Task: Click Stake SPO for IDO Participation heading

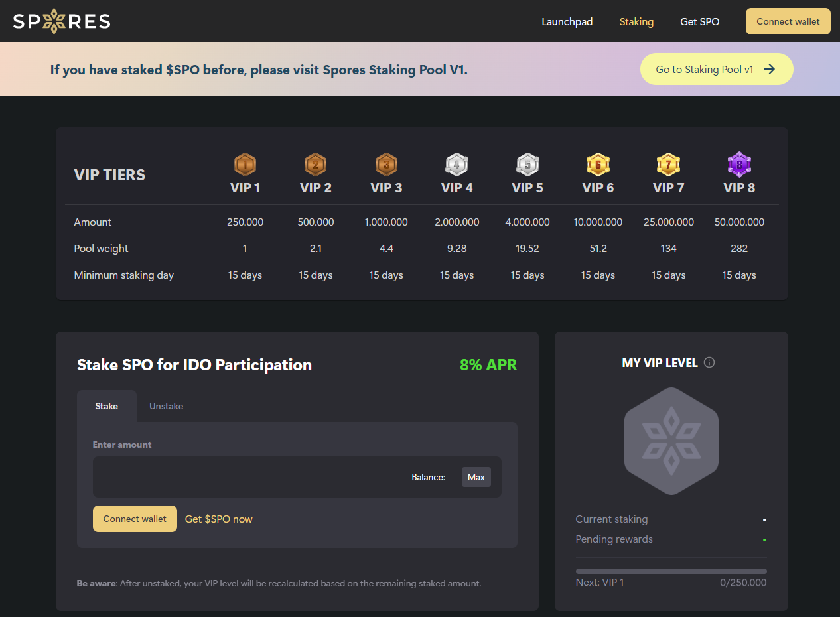Action: tap(194, 364)
